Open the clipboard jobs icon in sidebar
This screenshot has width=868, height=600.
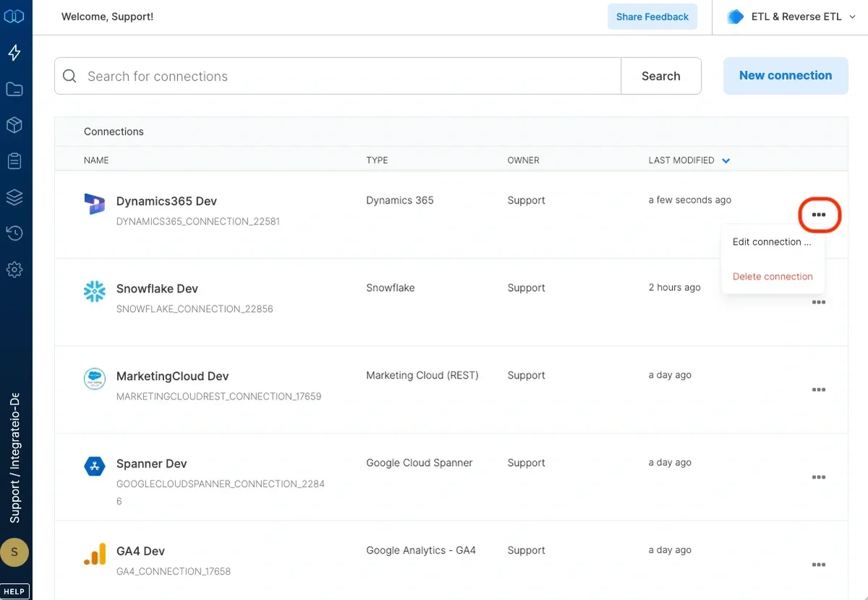pyautogui.click(x=14, y=161)
